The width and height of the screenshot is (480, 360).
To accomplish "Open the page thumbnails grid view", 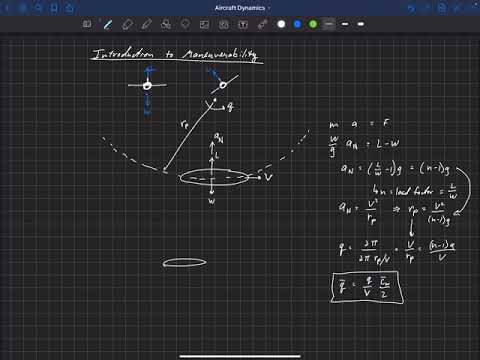I will pyautogui.click(x=23, y=8).
